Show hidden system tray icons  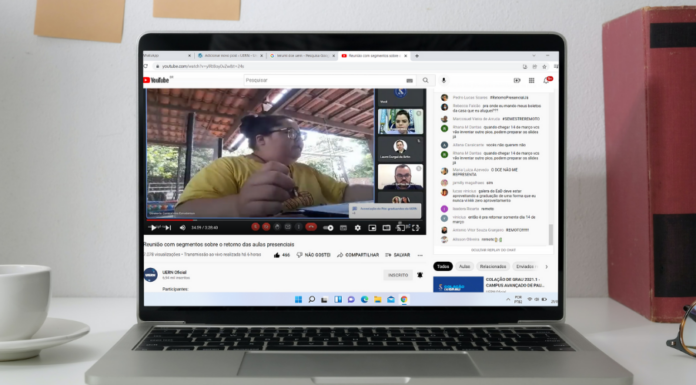(x=508, y=300)
